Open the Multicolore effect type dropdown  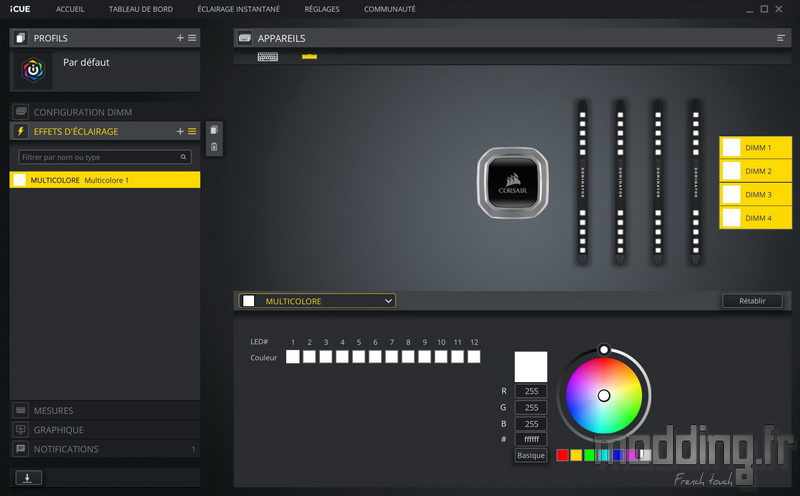click(x=317, y=301)
